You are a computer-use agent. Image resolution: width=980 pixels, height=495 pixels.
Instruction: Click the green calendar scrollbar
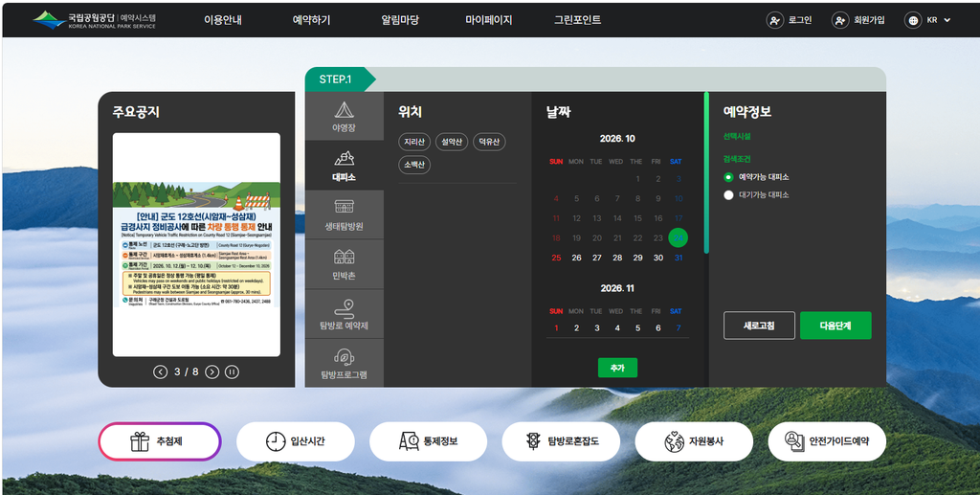tap(706, 173)
